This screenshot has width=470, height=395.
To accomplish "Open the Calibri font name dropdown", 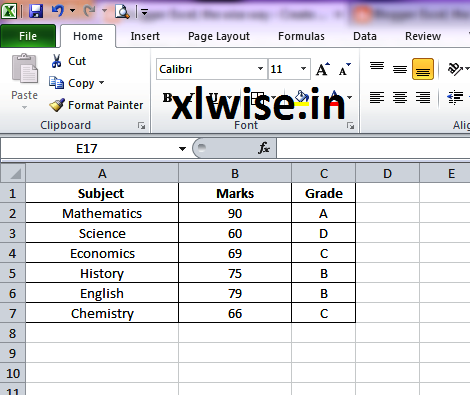I will [260, 69].
